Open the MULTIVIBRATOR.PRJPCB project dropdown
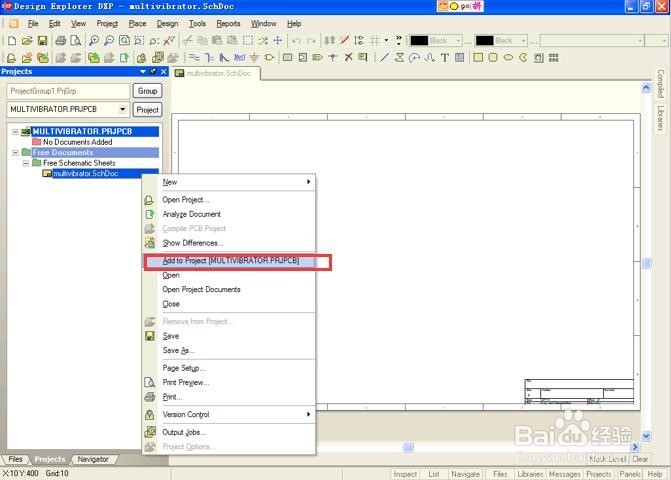Image resolution: width=671 pixels, height=480 pixels. coord(122,110)
